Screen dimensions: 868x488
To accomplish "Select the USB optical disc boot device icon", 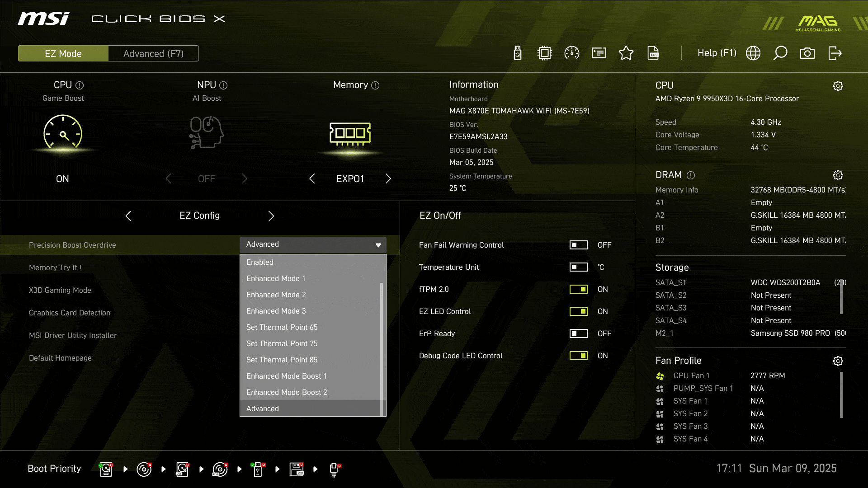I will point(220,469).
